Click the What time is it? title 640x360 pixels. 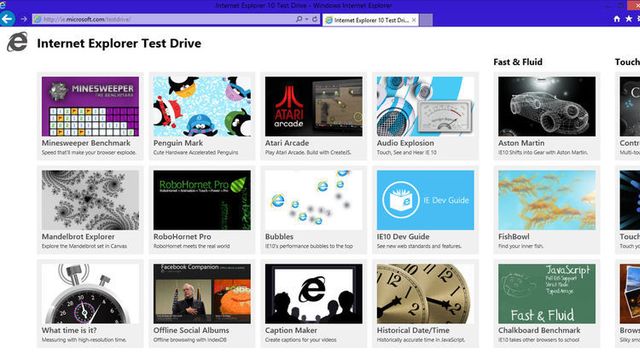pos(69,330)
